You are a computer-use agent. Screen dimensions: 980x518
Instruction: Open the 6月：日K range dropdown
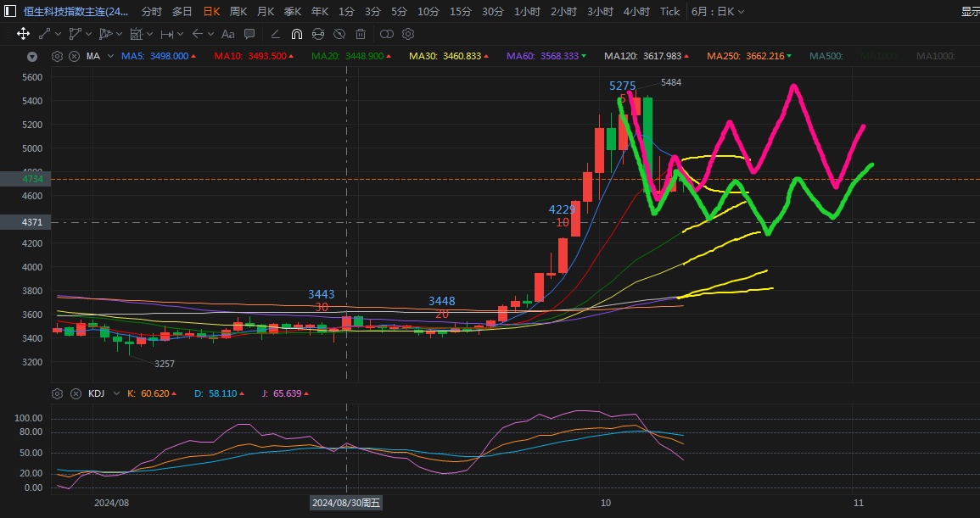718,12
